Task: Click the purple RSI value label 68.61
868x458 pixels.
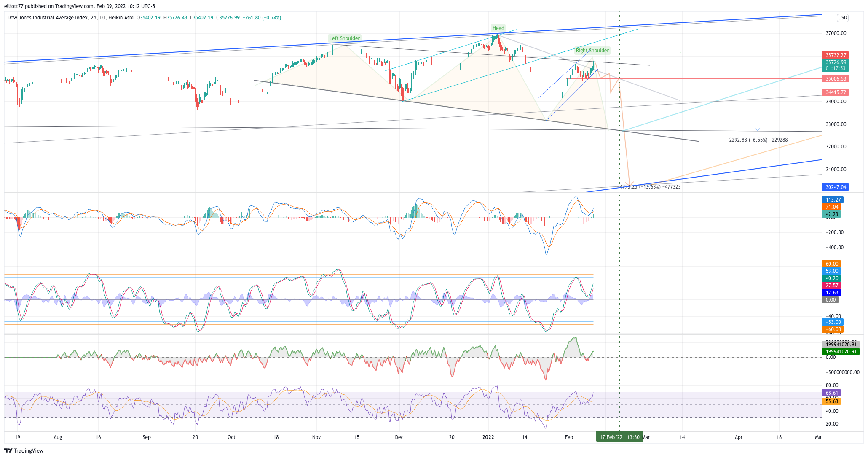Action: pos(831,393)
